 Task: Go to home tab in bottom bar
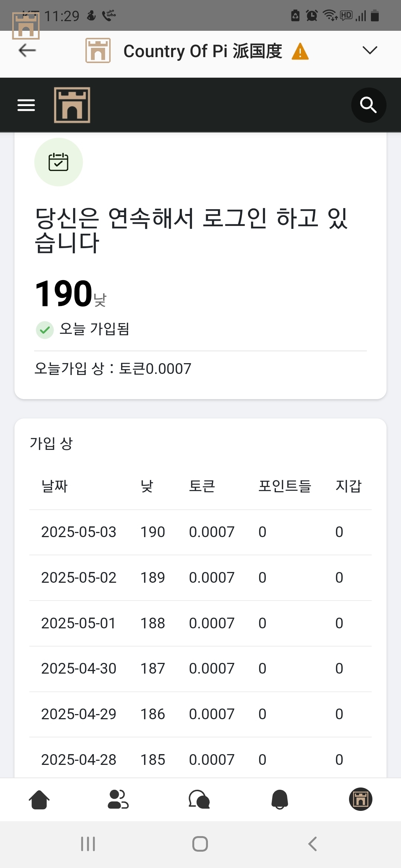coord(39,799)
